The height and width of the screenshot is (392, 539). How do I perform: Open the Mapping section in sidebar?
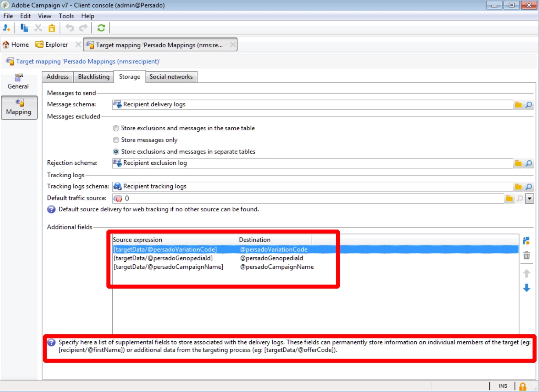[x=19, y=108]
